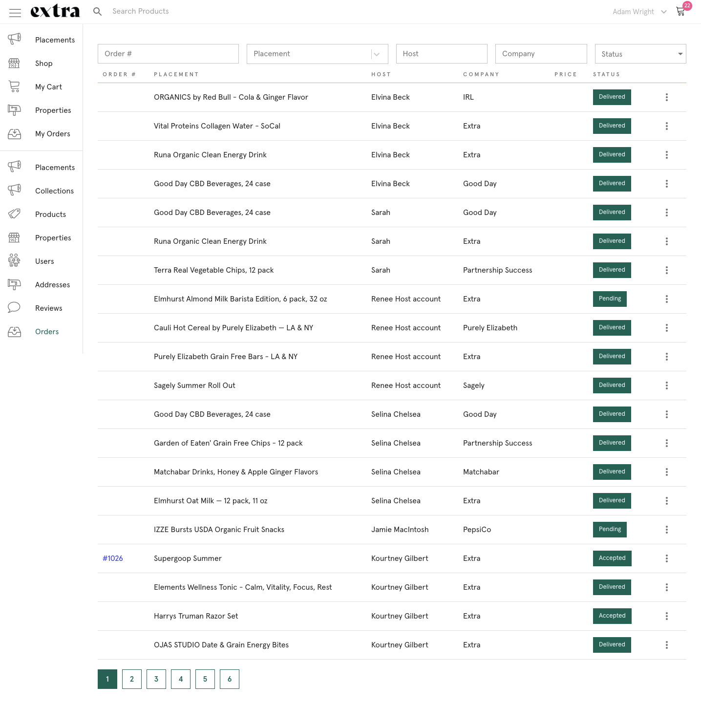Open My Cart from the sidebar
The height and width of the screenshot is (728, 701).
[x=48, y=87]
